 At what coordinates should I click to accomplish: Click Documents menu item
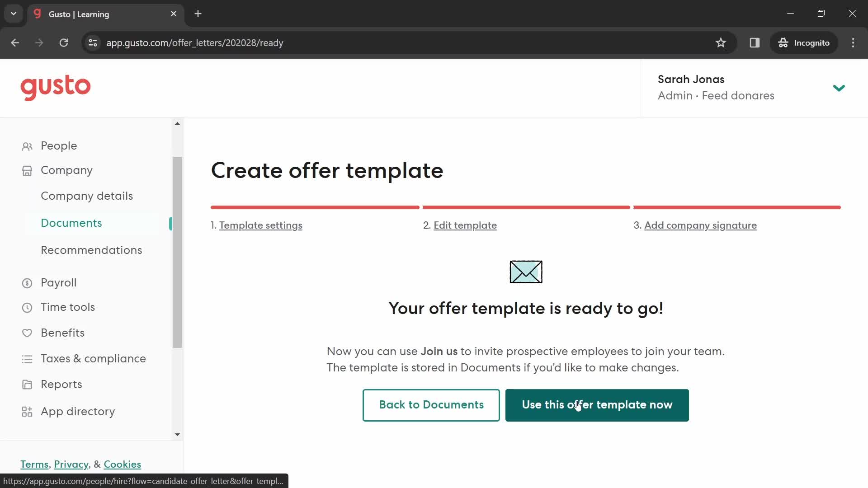coord(71,223)
